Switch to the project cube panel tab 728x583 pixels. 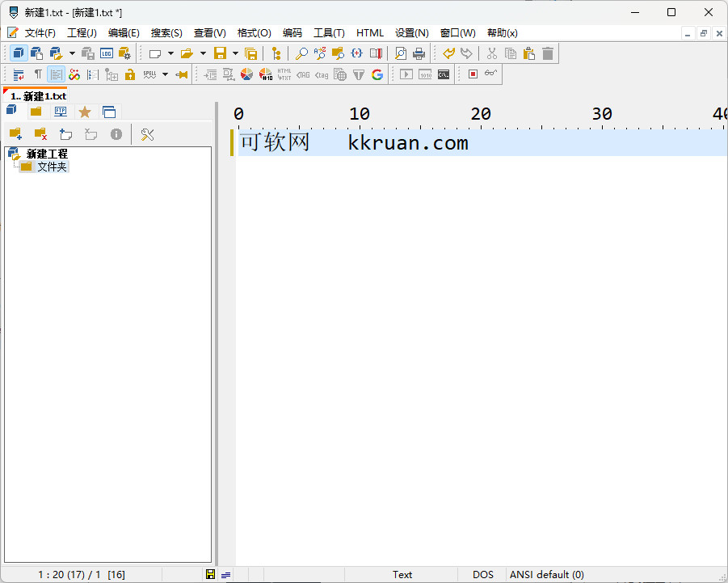coord(11,111)
